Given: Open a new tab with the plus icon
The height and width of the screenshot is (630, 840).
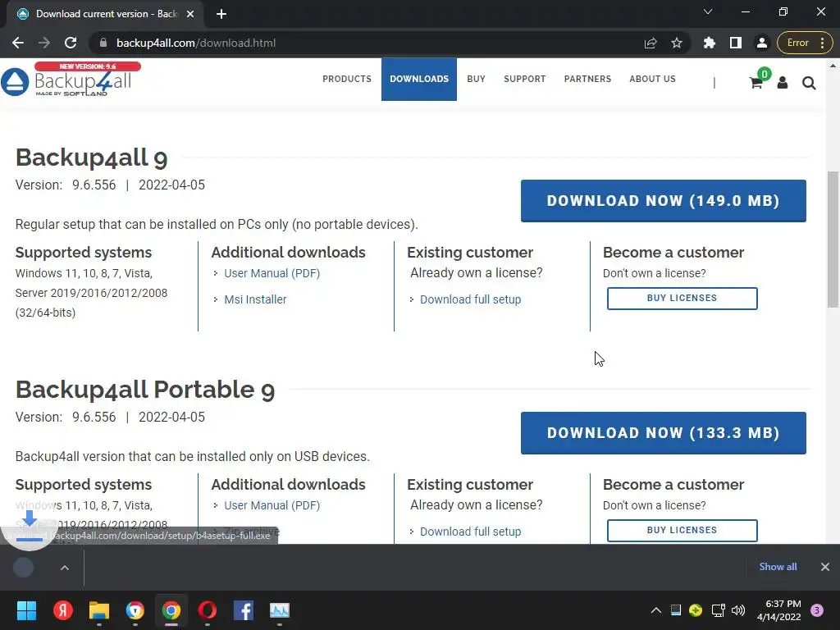Looking at the screenshot, I should [221, 14].
